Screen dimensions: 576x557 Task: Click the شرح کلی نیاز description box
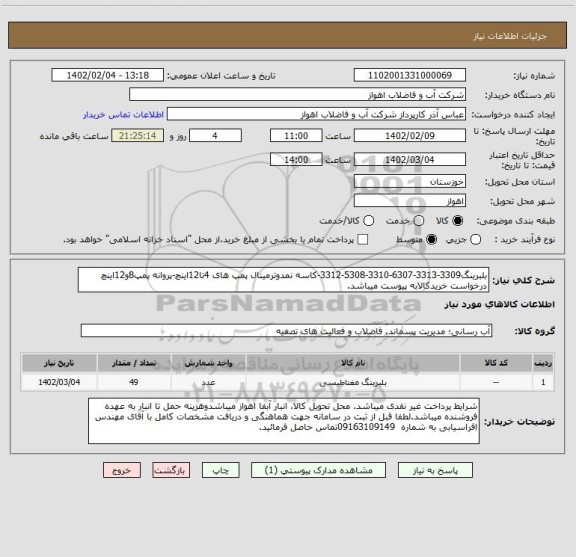[284, 280]
